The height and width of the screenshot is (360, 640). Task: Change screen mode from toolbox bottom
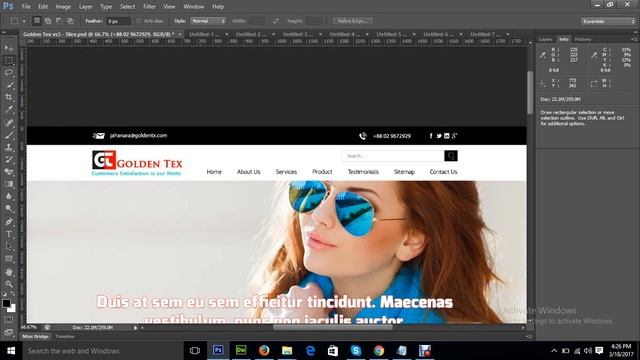[9, 332]
